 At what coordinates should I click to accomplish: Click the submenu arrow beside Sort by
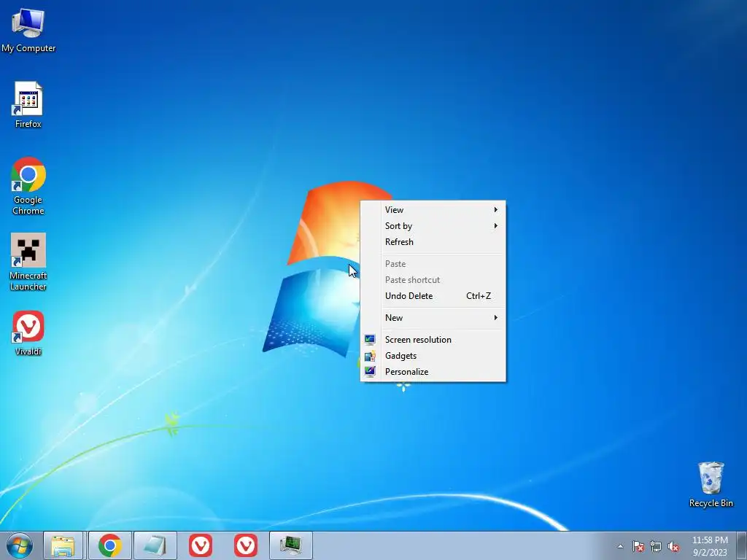pos(495,226)
